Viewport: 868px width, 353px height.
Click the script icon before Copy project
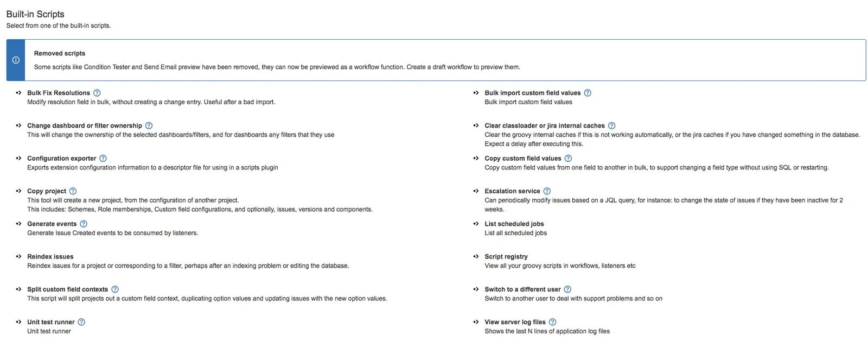point(18,191)
